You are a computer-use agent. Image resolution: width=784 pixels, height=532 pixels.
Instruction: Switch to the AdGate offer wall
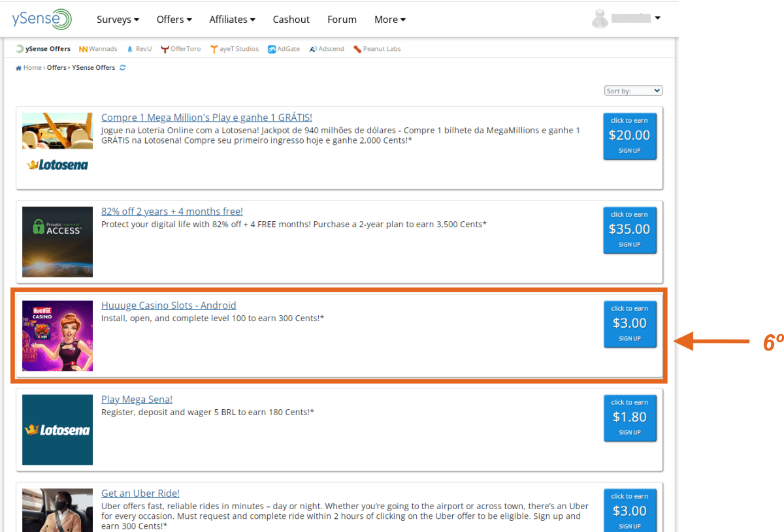pyautogui.click(x=284, y=49)
